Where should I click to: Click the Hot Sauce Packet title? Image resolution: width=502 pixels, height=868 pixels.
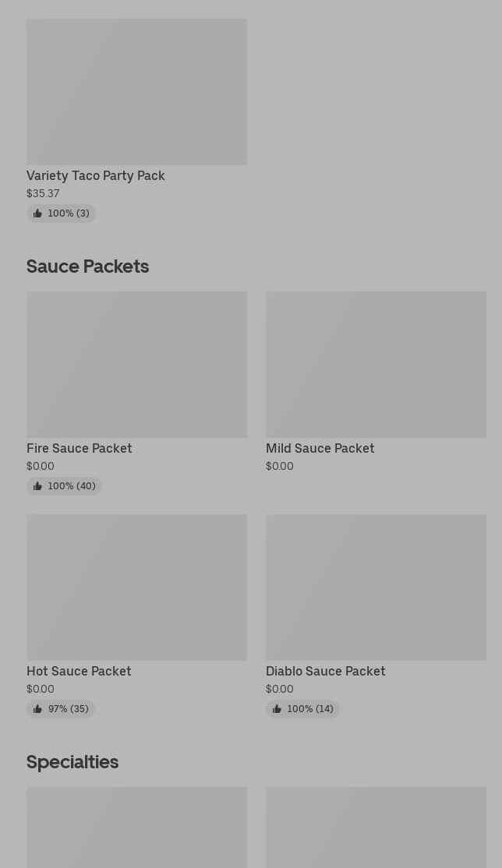tap(79, 672)
